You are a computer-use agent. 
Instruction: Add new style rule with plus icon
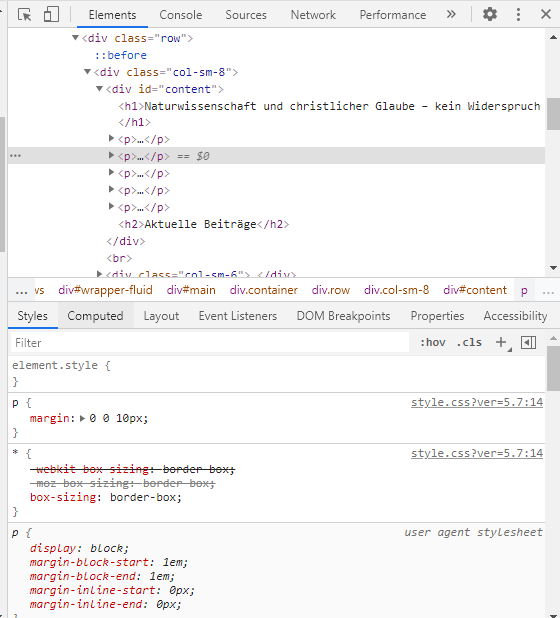coord(501,342)
